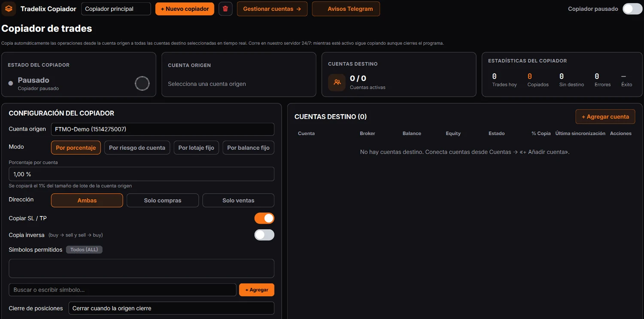Click the Todos (ALL) badge
This screenshot has width=644, height=319.
click(x=84, y=249)
